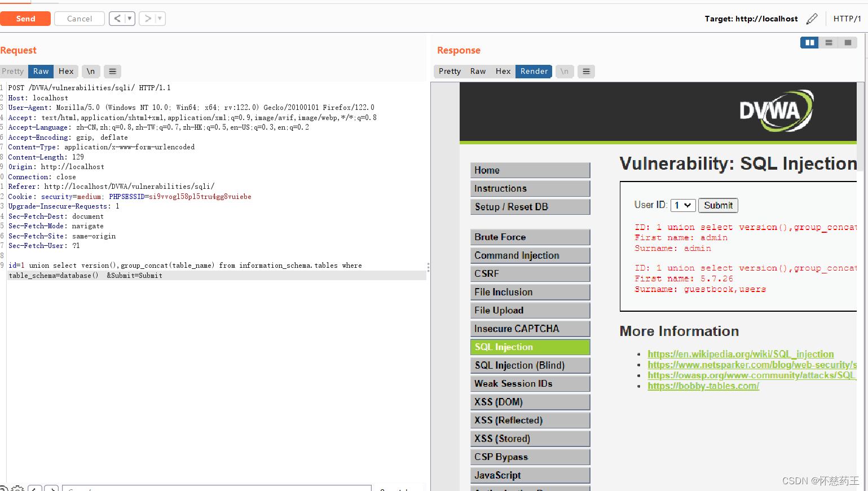Switch to side-by-side panel layout
Screen dimensions: 868x491
[x=810, y=42]
